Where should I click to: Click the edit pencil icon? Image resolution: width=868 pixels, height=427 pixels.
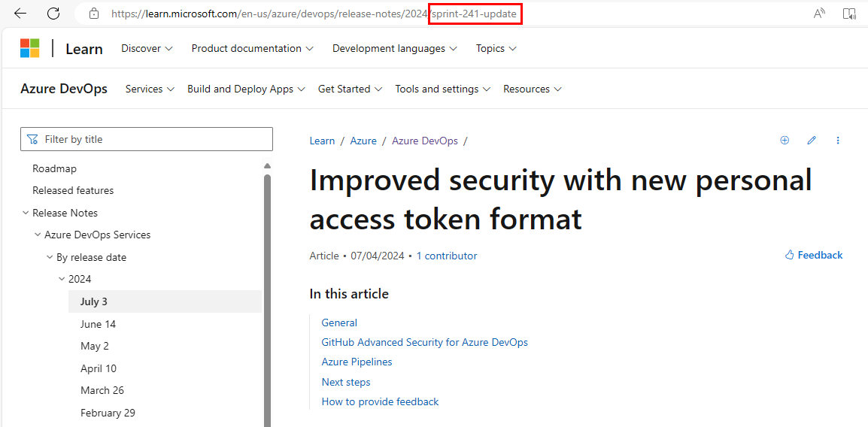[x=812, y=141]
